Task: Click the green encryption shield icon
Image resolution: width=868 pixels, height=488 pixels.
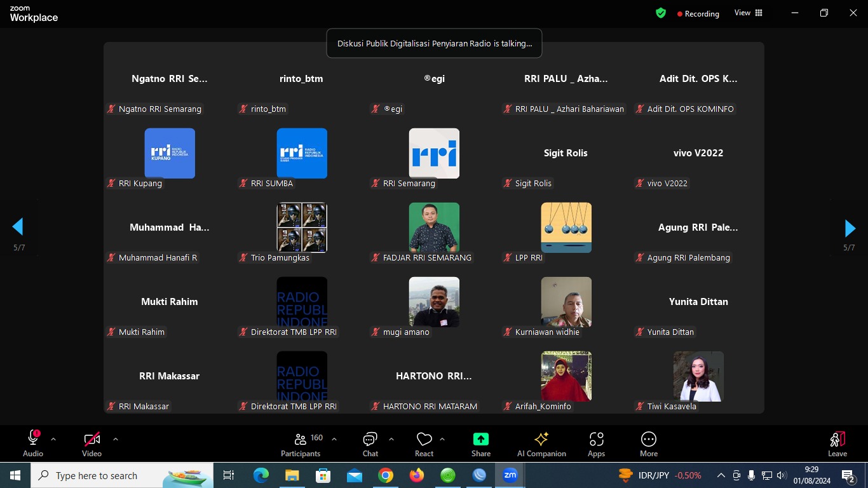Action: click(661, 13)
